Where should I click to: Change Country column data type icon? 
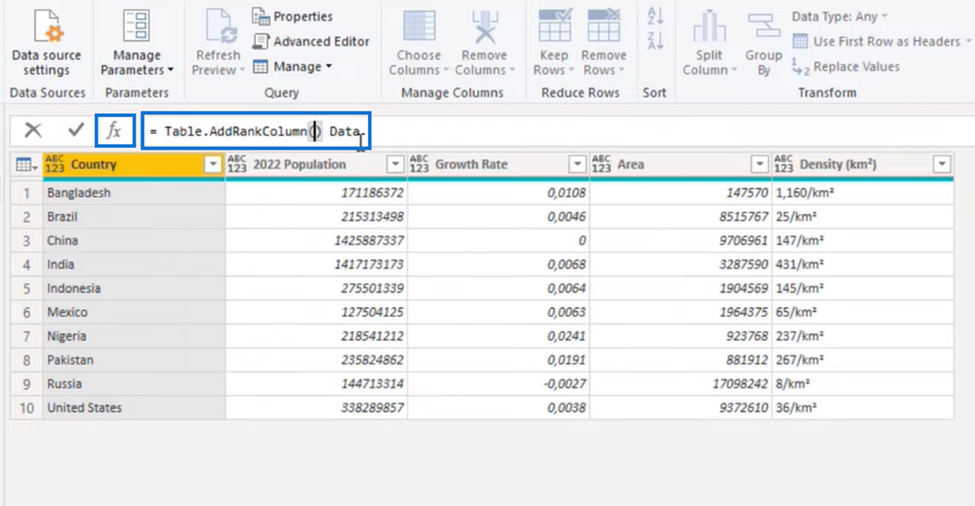click(55, 164)
